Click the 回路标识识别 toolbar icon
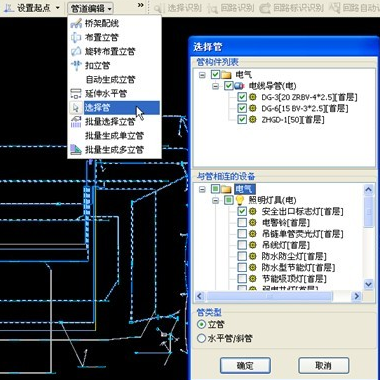The width and height of the screenshot is (380, 380). click(x=265, y=8)
